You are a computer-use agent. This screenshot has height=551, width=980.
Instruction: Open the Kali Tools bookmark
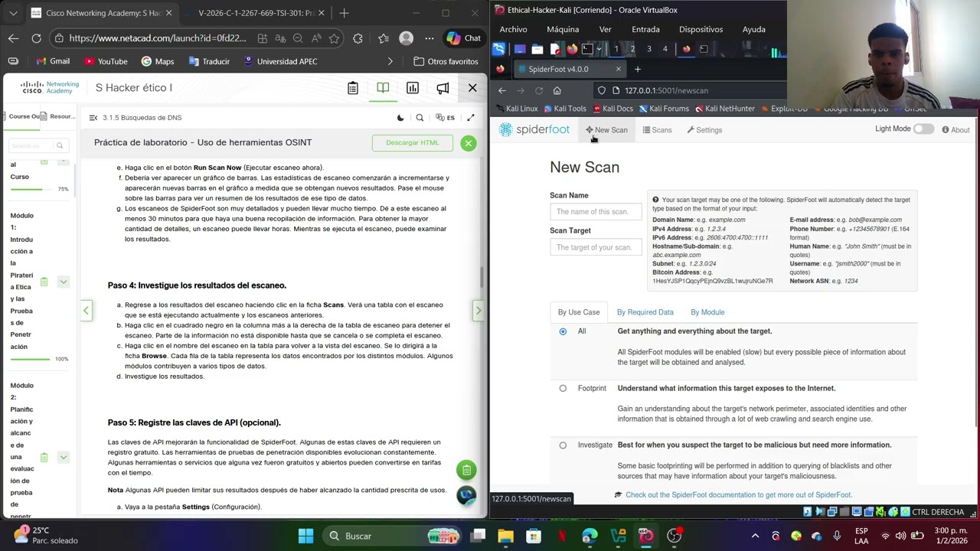tap(563, 109)
